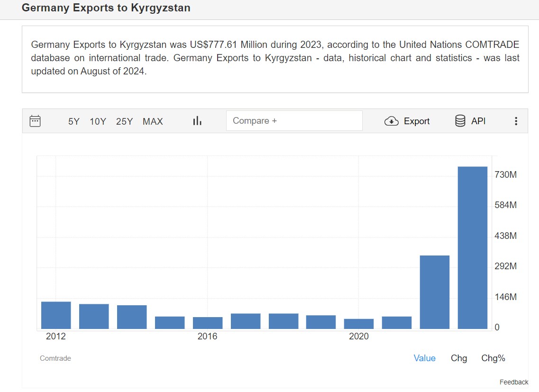Viewport: 539px width, 392px height.
Task: Open the Feedback link
Action: point(514,382)
